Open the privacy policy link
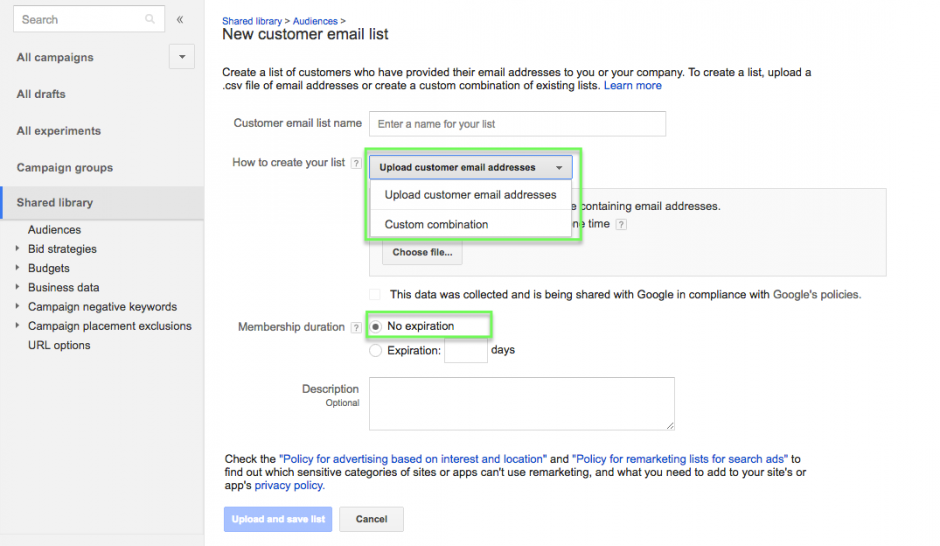 (290, 485)
